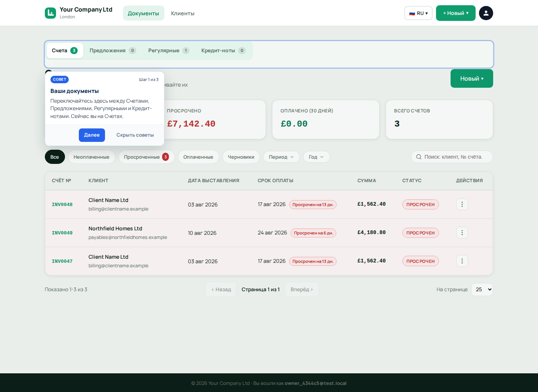Screen dimensions: 538x392
Task: Click the "СУММА" column header
Action: coord(367,181)
